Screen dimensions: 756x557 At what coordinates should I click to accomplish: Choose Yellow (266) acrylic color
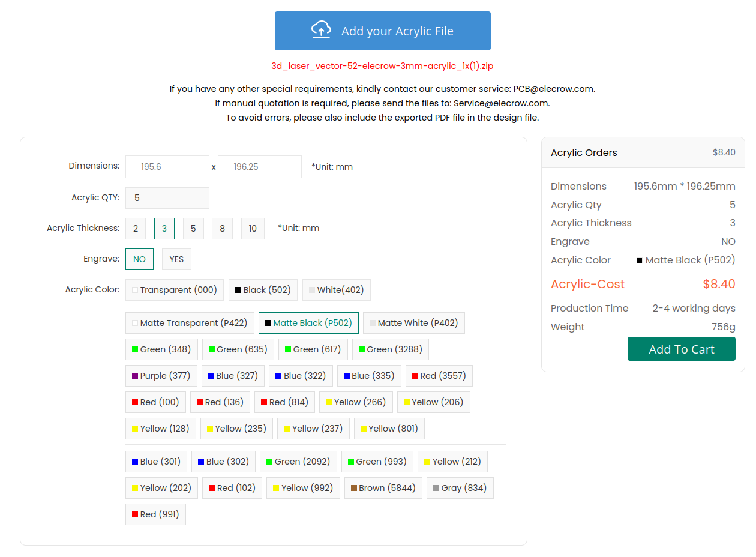click(356, 402)
